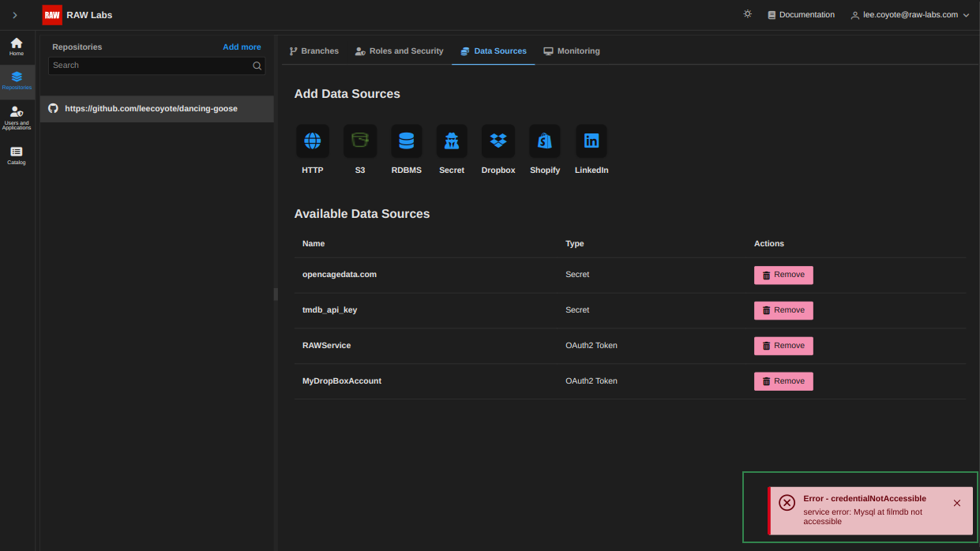Expand the sidebar with the chevron
This screenshot has width=980, height=551.
click(14, 15)
